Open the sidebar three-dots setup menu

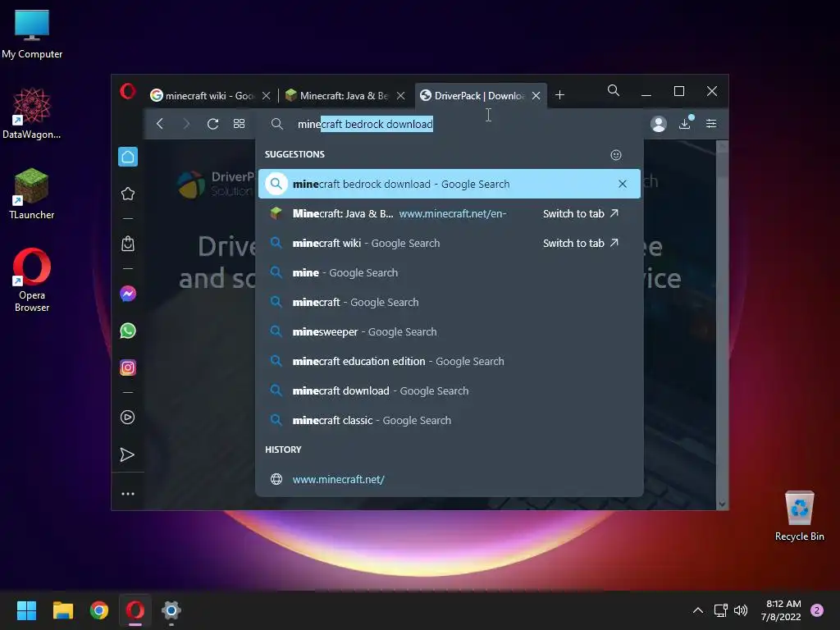coord(128,494)
